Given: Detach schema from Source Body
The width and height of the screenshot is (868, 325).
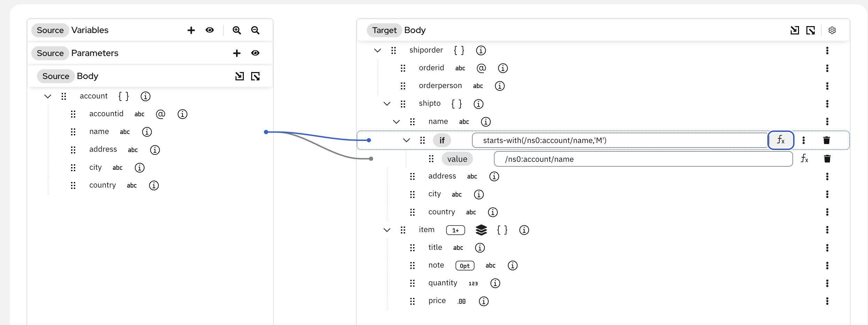Looking at the screenshot, I should click(255, 76).
